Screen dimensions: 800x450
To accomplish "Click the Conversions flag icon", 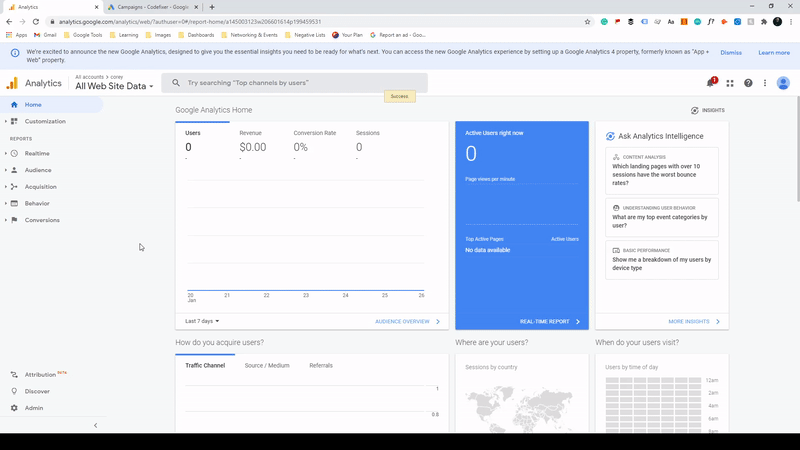I will [14, 220].
